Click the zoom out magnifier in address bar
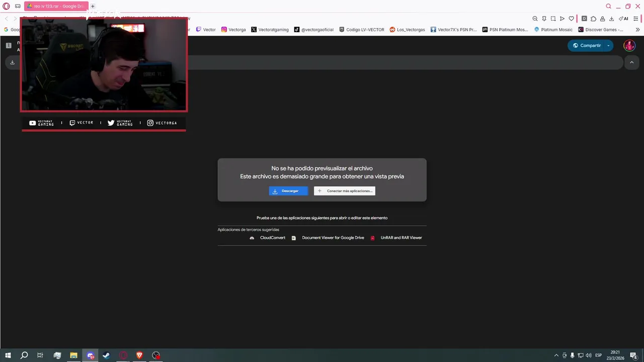The image size is (644, 362). (x=535, y=19)
